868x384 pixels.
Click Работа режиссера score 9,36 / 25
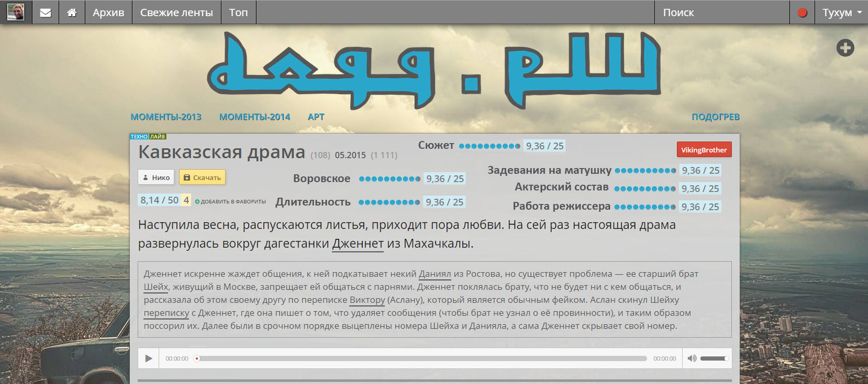700,207
